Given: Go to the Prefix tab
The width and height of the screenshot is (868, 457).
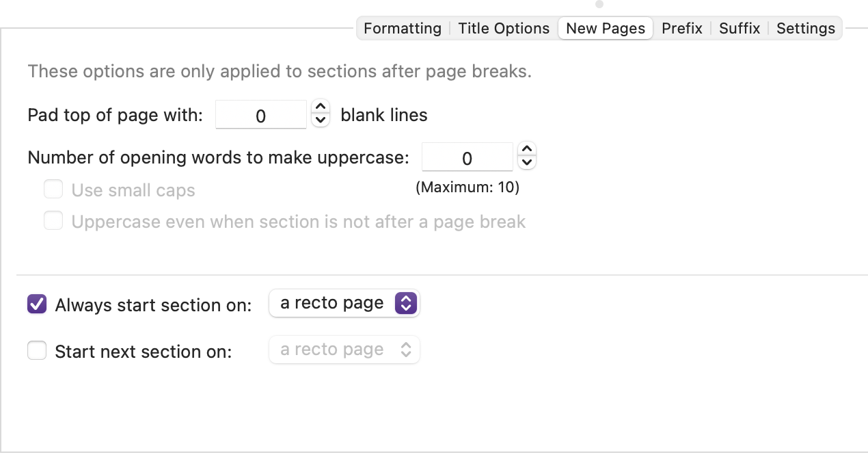Looking at the screenshot, I should click(x=682, y=29).
